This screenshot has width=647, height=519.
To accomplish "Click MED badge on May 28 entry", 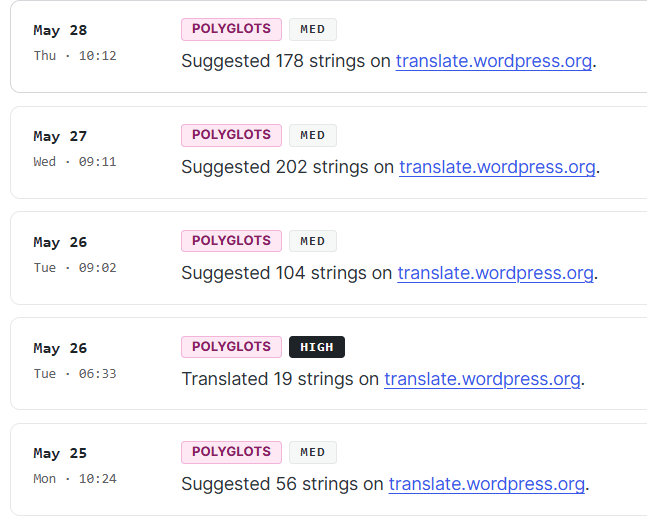I will coord(313,29).
